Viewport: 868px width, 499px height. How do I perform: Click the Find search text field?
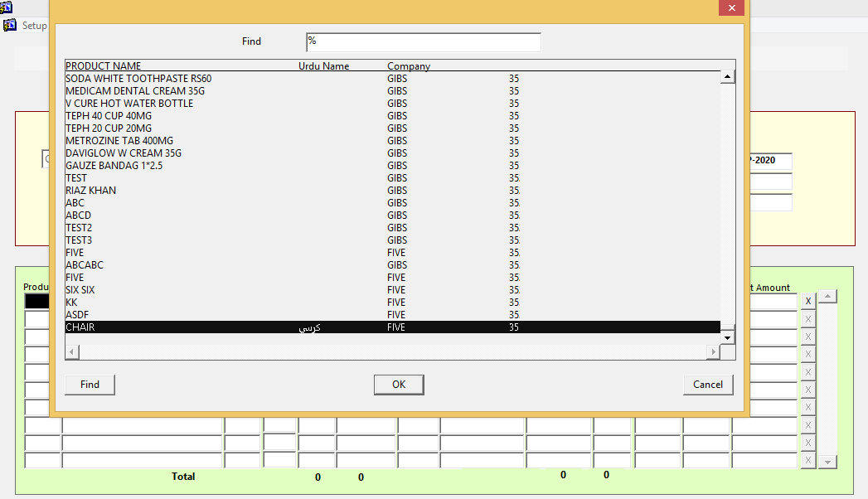pos(423,42)
